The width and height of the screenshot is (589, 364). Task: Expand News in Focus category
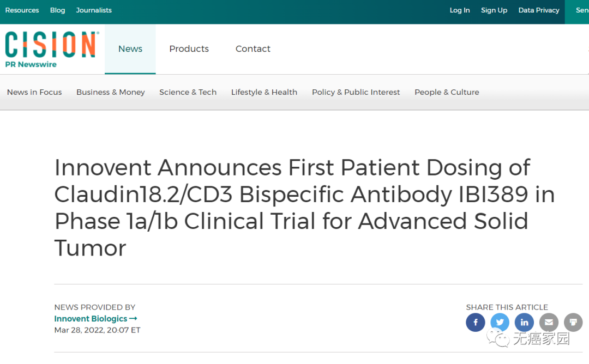click(34, 92)
